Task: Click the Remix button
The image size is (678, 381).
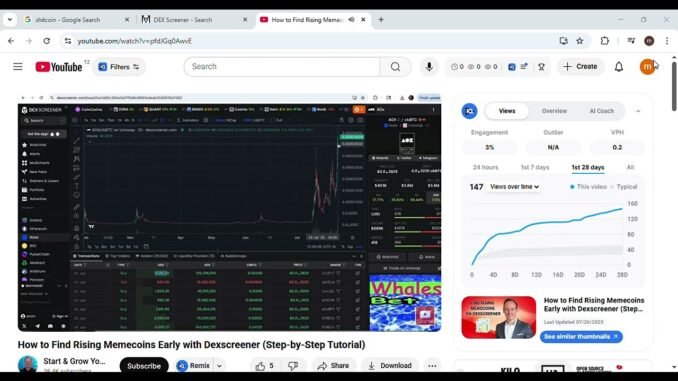Action: click(x=194, y=366)
